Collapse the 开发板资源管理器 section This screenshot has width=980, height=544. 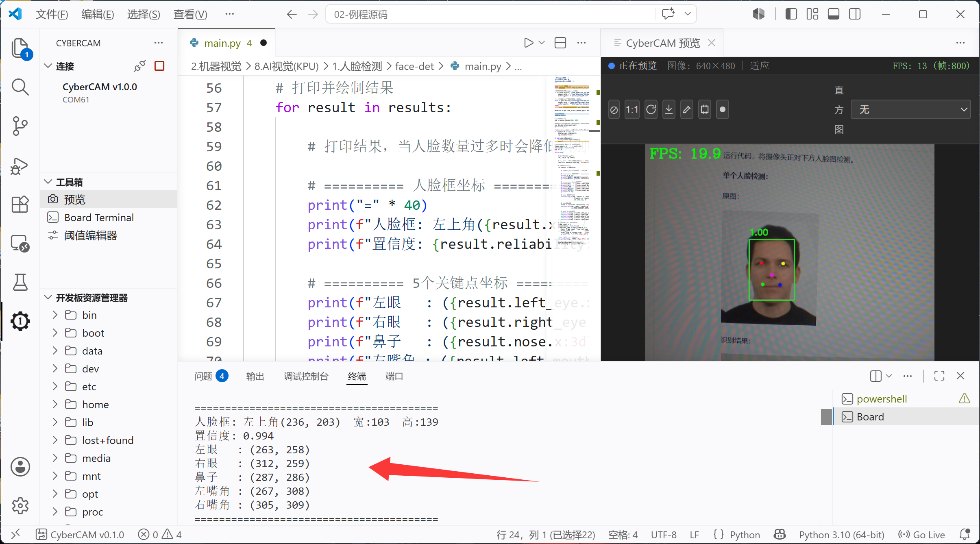point(48,298)
